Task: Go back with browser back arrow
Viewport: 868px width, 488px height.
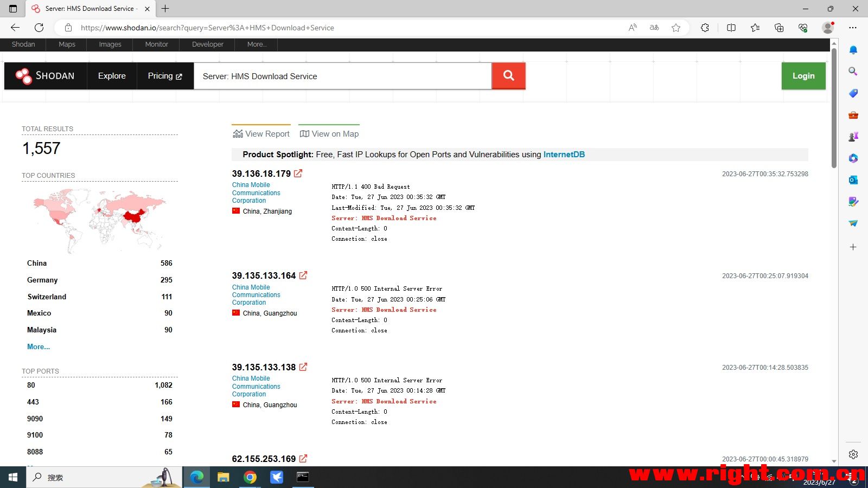Action: (x=15, y=28)
